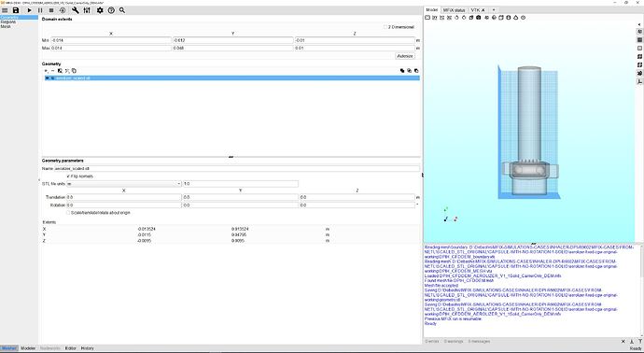Toggle the axes visibility icon
This screenshot has width=644, height=353.
pyautogui.click(x=639, y=81)
